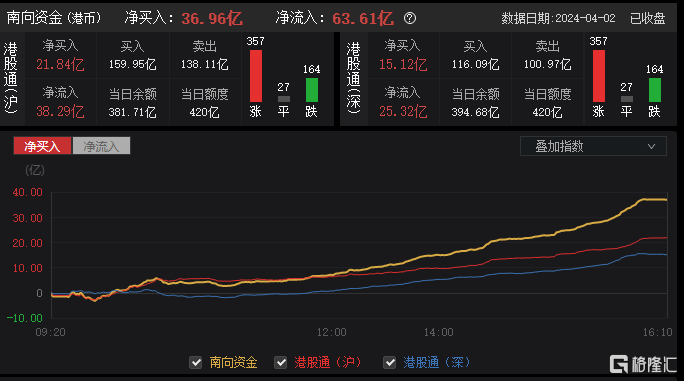The width and height of the screenshot is (684, 381).
Task: Click the 港股通(沪) buy amount 159.95亿
Action: [x=133, y=65]
